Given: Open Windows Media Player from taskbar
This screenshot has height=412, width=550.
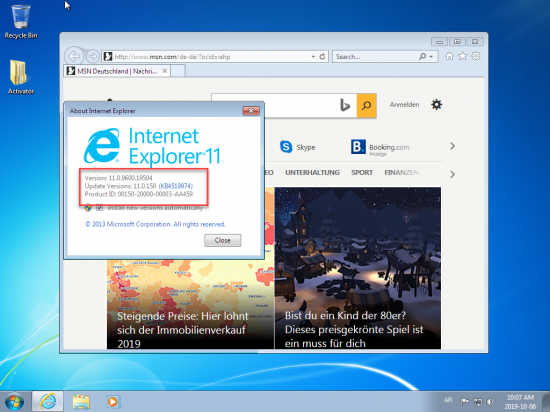Looking at the screenshot, I should (x=113, y=401).
